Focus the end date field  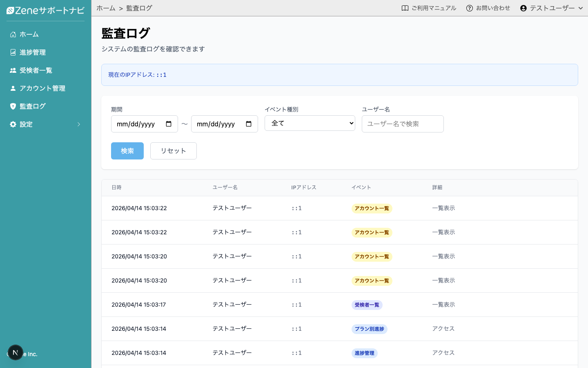[225, 124]
